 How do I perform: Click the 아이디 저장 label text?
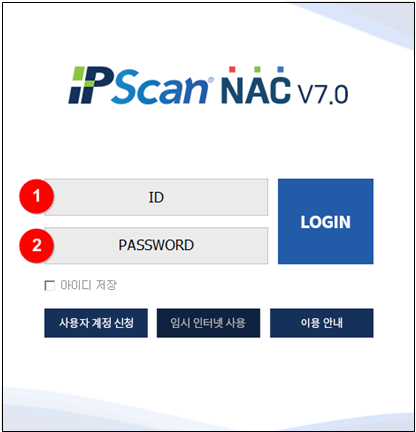click(88, 285)
